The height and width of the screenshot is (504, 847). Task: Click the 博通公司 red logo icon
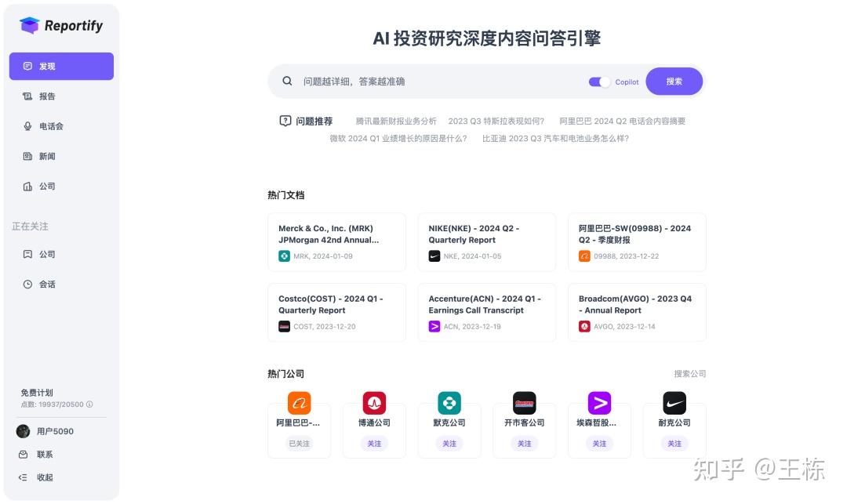coord(374,403)
